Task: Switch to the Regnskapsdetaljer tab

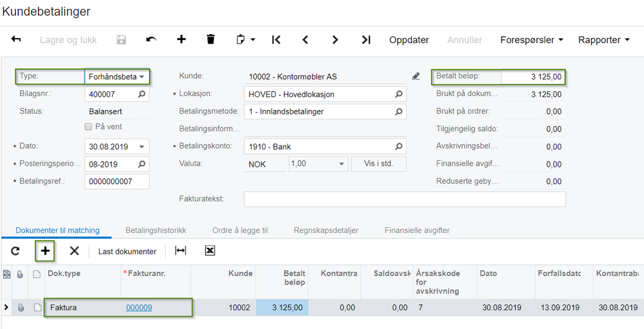Action: pos(326,230)
